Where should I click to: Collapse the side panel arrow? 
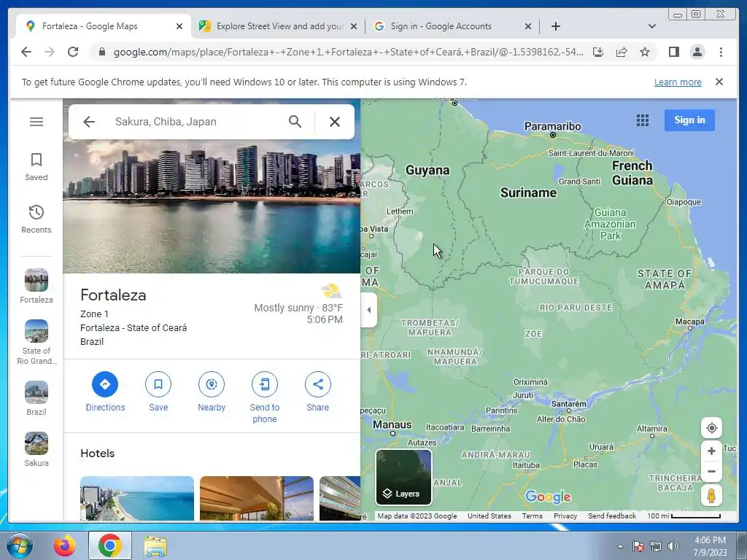[x=368, y=310]
